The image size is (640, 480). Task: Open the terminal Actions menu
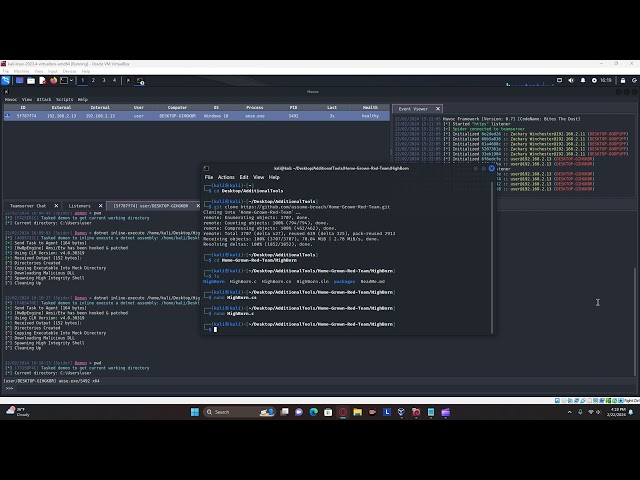point(226,177)
